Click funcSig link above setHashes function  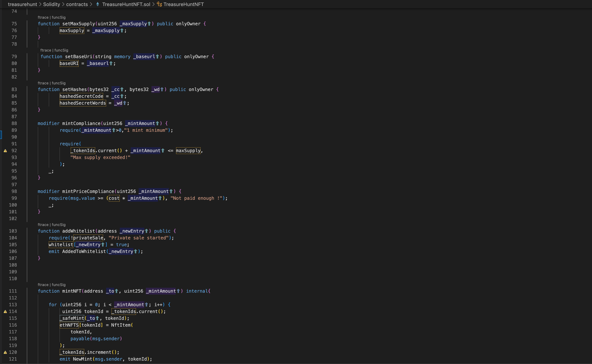(59, 83)
